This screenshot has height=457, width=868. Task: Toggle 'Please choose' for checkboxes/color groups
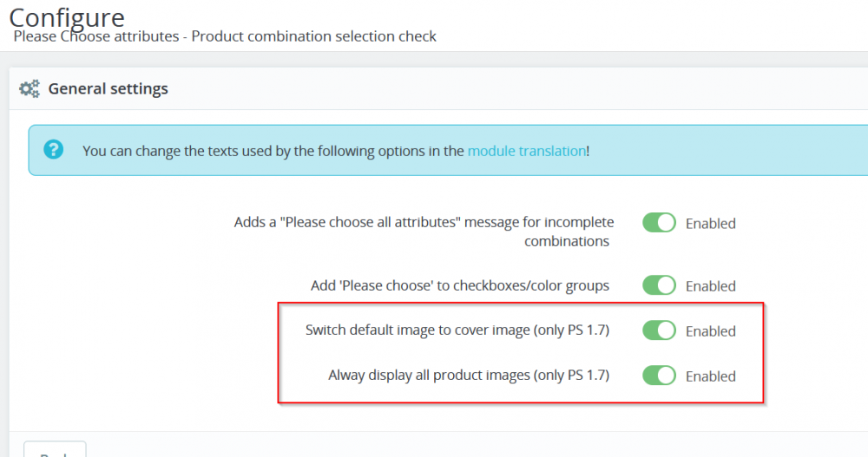tap(659, 285)
